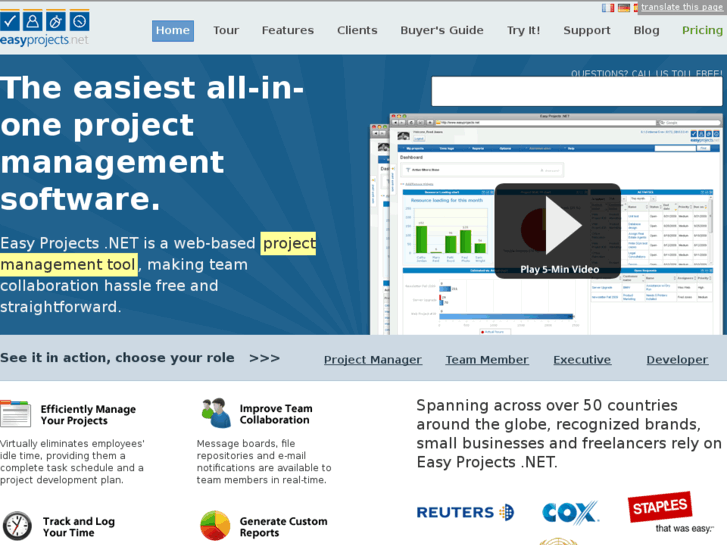Screen dimensions: 727x545
Task: Choose the Team Member role link
Action: tap(487, 359)
